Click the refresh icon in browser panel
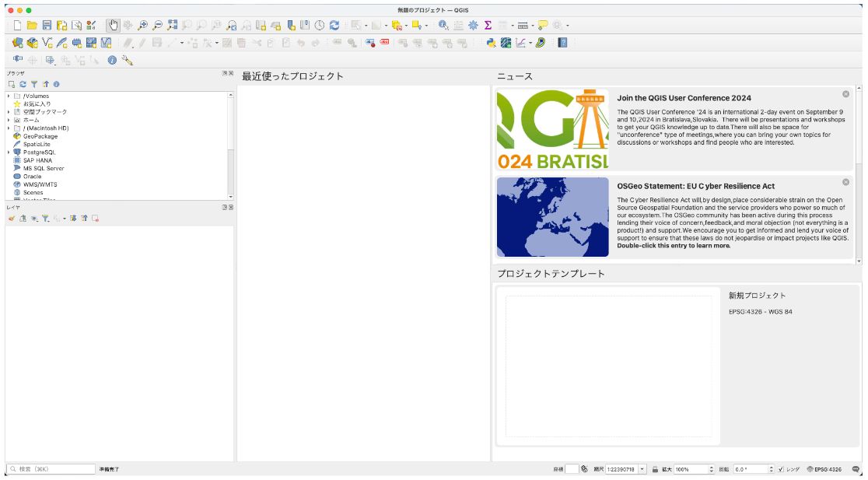 [x=23, y=84]
